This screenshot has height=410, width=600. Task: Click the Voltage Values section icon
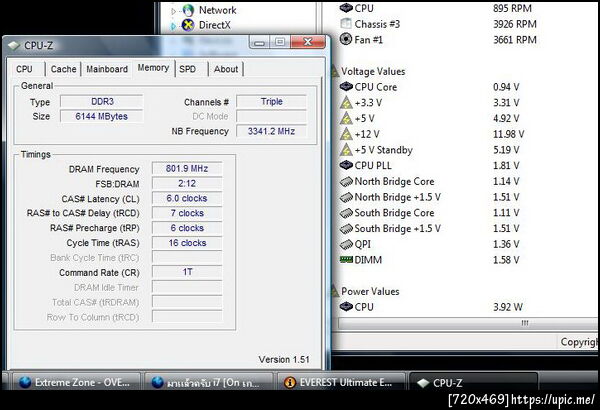coord(335,72)
